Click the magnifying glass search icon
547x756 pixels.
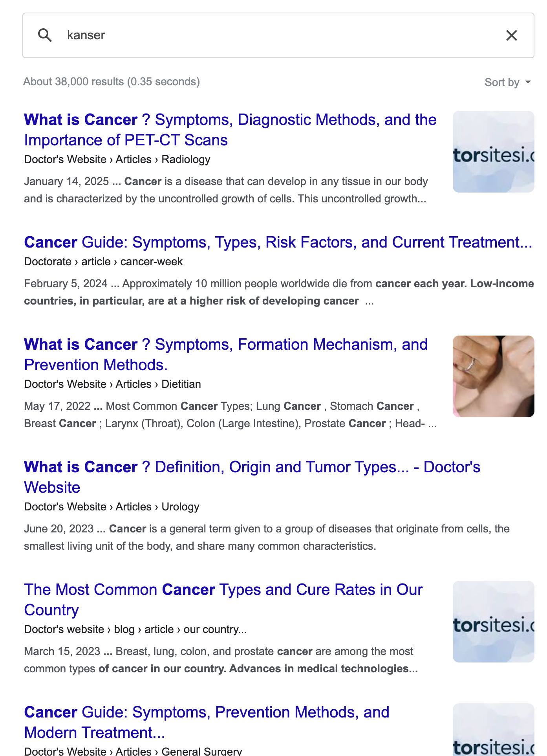[x=45, y=35]
